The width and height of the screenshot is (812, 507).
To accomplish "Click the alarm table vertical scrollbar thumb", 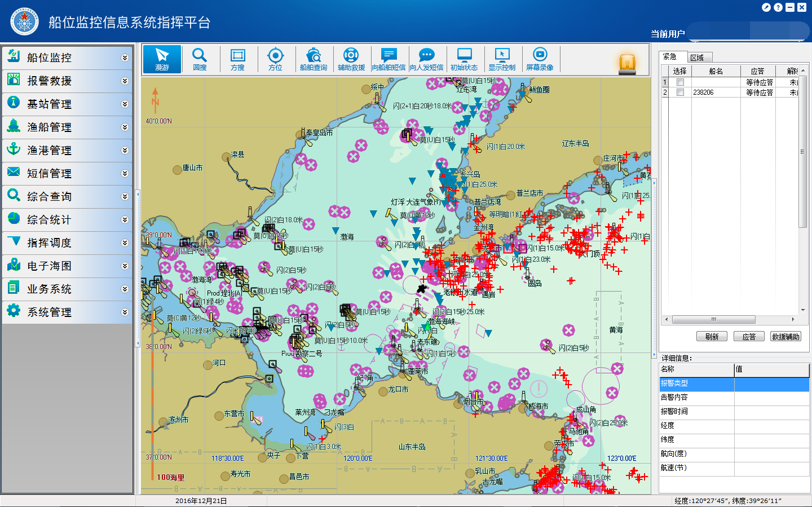I will [802, 151].
